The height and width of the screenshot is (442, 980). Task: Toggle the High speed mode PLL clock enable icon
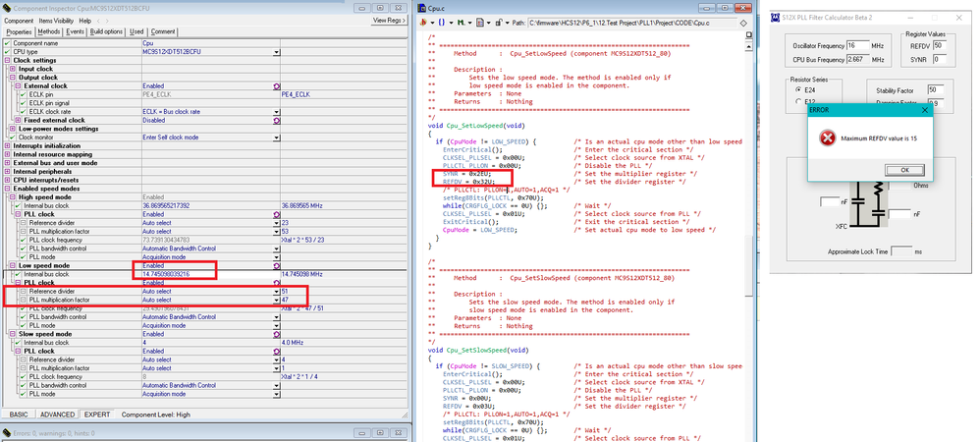[x=276, y=214]
